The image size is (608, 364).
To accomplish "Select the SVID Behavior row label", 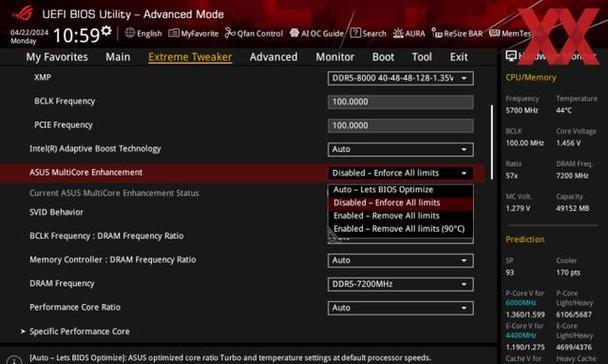I will [x=56, y=212].
